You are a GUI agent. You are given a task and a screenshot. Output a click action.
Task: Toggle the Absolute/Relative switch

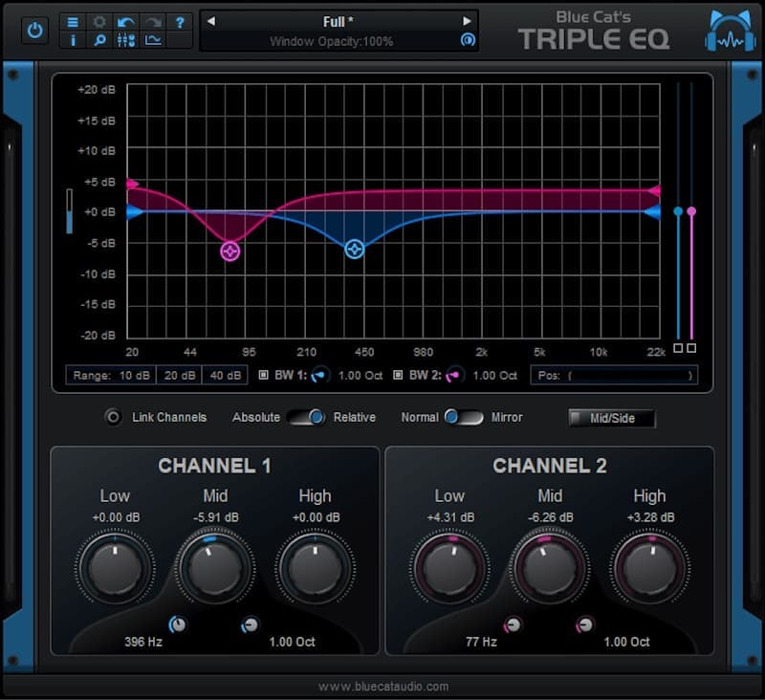click(x=305, y=417)
